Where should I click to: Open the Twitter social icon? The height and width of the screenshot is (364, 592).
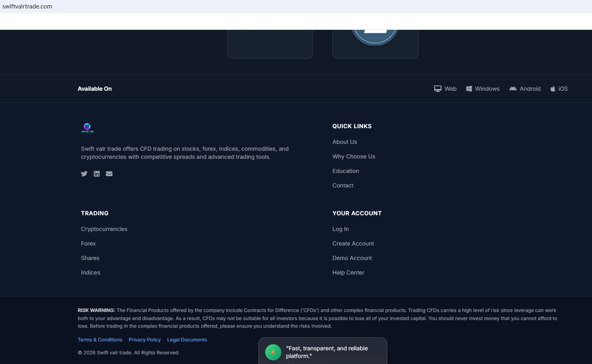[x=84, y=174]
